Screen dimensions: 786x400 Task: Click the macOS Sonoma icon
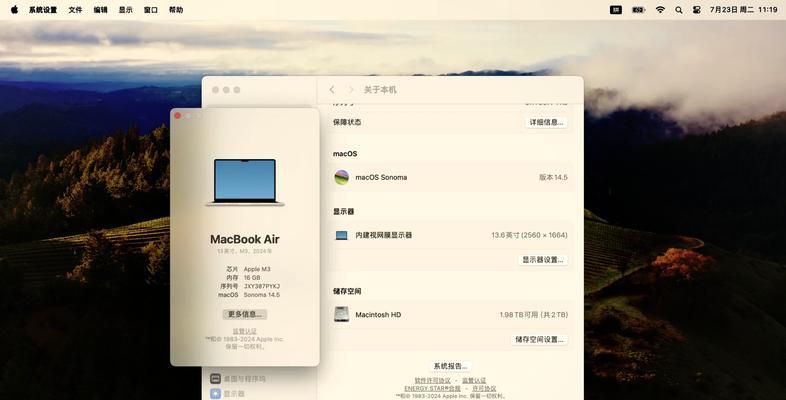tap(341, 177)
